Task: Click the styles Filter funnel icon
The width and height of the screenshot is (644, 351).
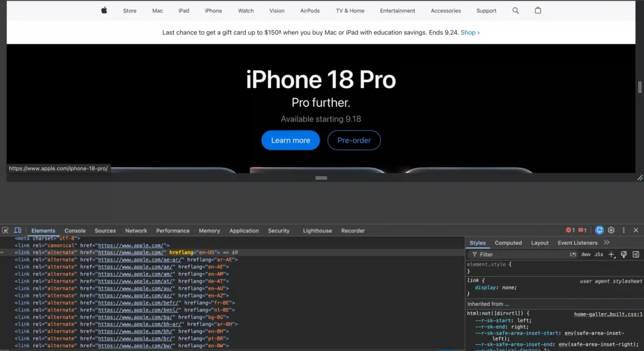Action: [x=474, y=255]
